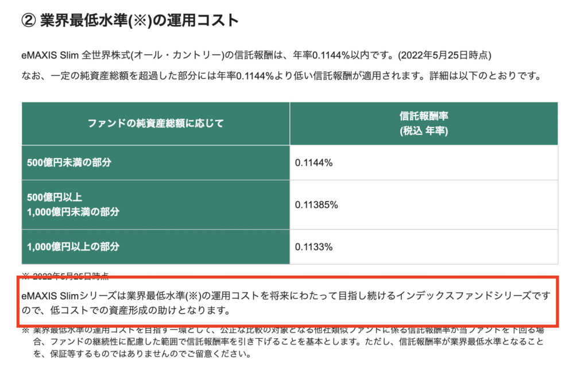
Task: Click the sentence starting with なお、一定の純資産総額
Action: pos(281,76)
